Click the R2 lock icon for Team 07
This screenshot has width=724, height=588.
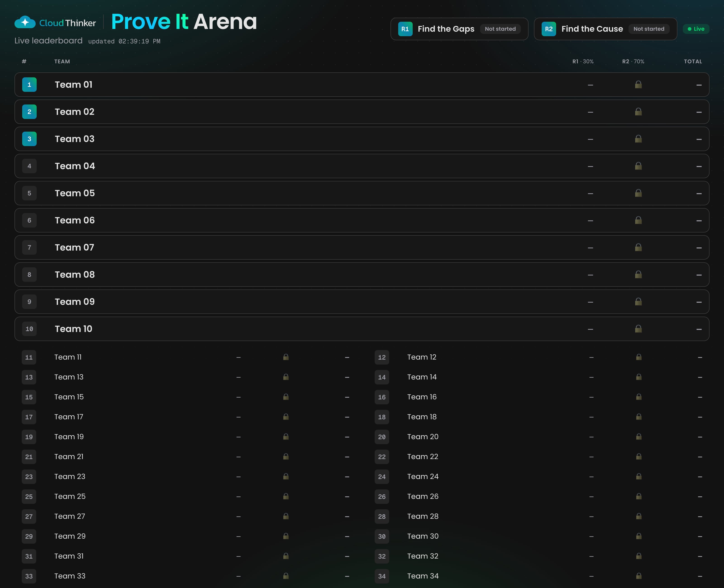point(638,247)
